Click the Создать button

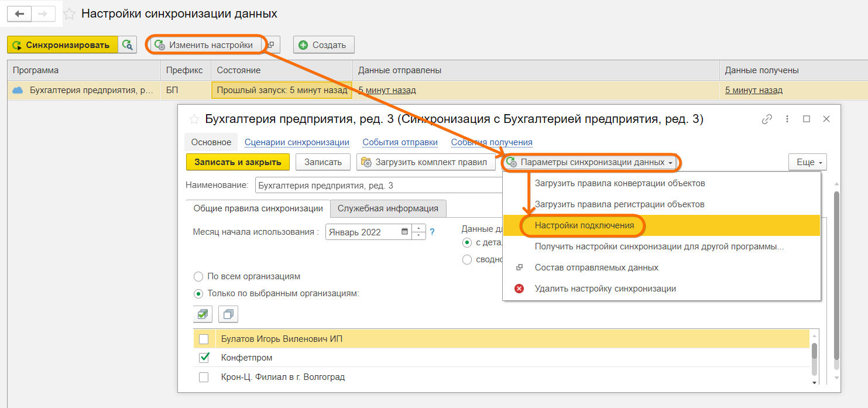click(324, 45)
